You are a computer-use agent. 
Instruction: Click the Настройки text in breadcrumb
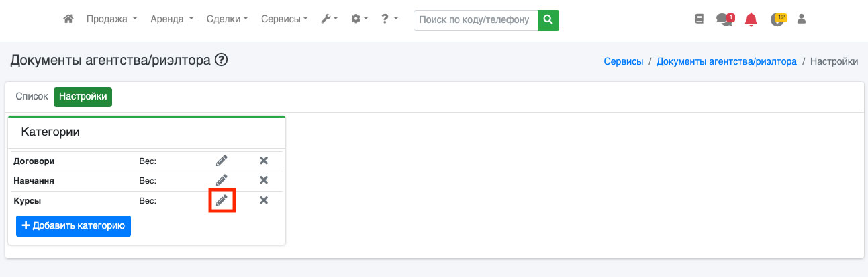tap(834, 61)
